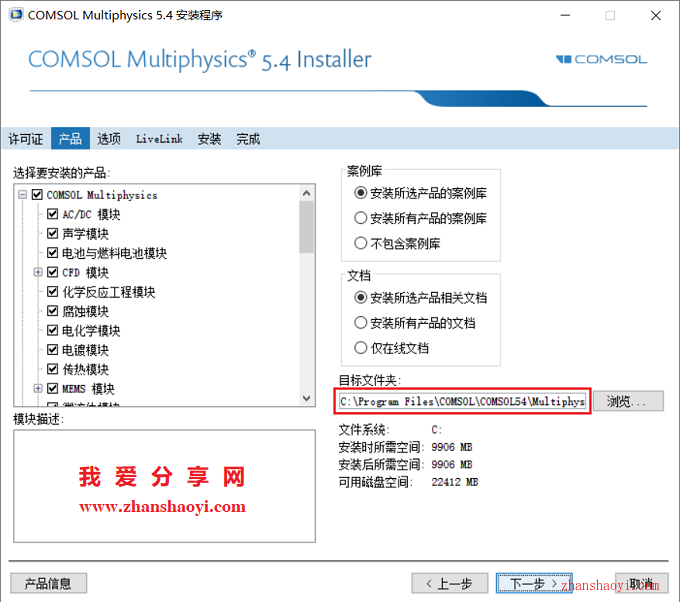The image size is (680, 602).
Task: Select the 电池与燃料电池模块 row label
Action: 114,253
